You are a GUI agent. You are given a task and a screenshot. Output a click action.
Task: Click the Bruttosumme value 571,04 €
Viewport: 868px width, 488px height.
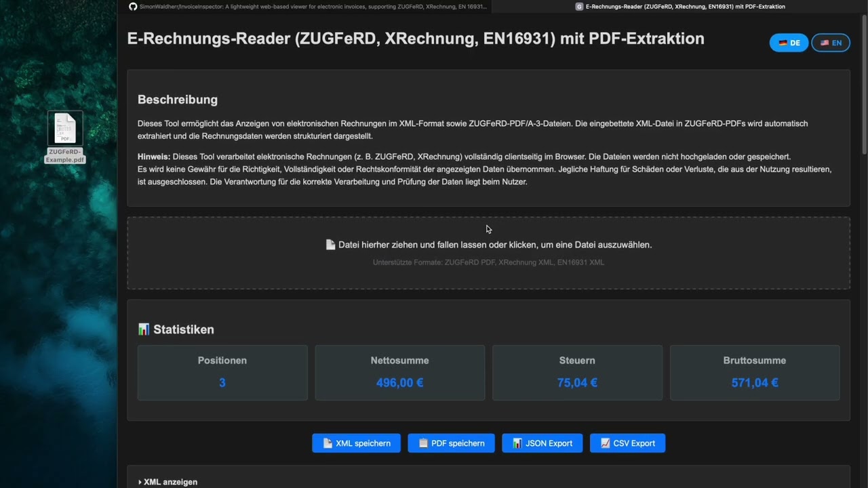(x=755, y=383)
